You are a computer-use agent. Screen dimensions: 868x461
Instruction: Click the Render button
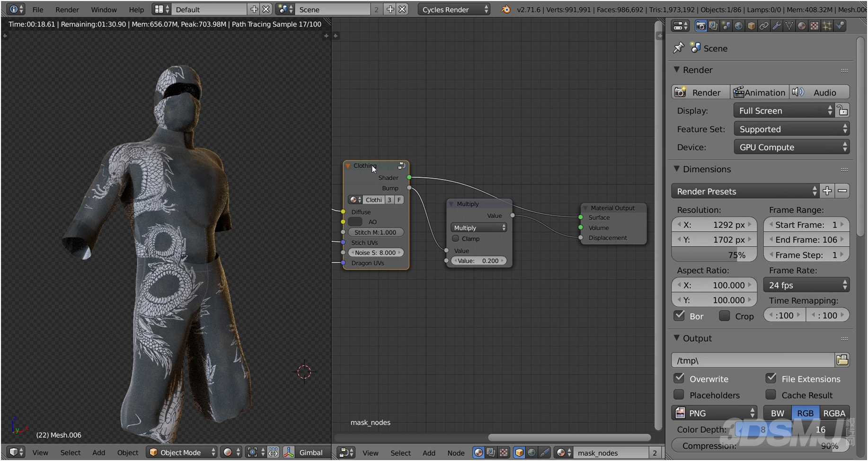click(700, 92)
